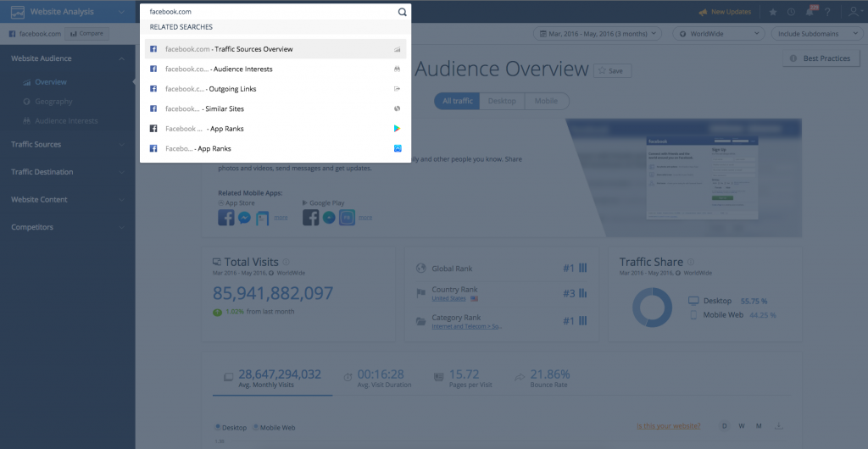Expand the Website Content section
Viewport: 868px width, 449px height.
pos(68,200)
